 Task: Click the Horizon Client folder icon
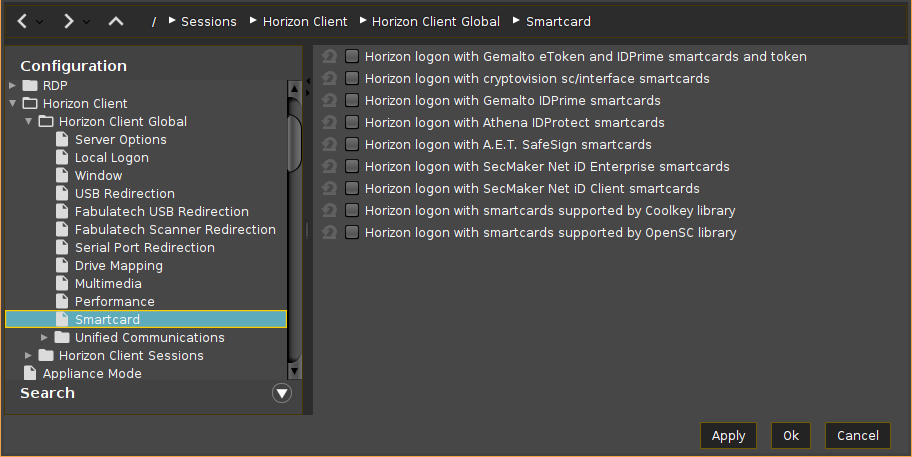coord(30,104)
